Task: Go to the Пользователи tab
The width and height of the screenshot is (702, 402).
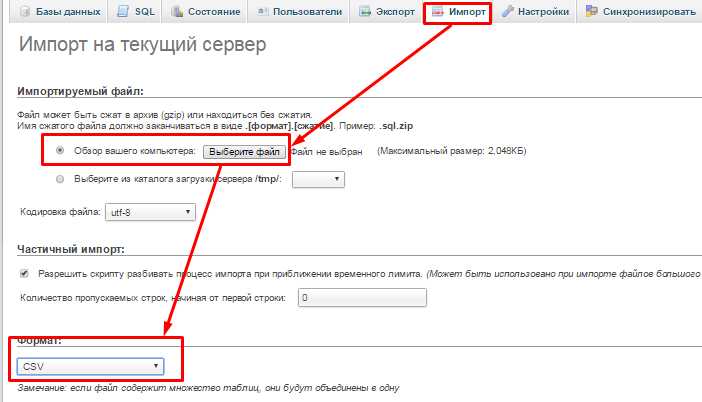Action: [299, 12]
